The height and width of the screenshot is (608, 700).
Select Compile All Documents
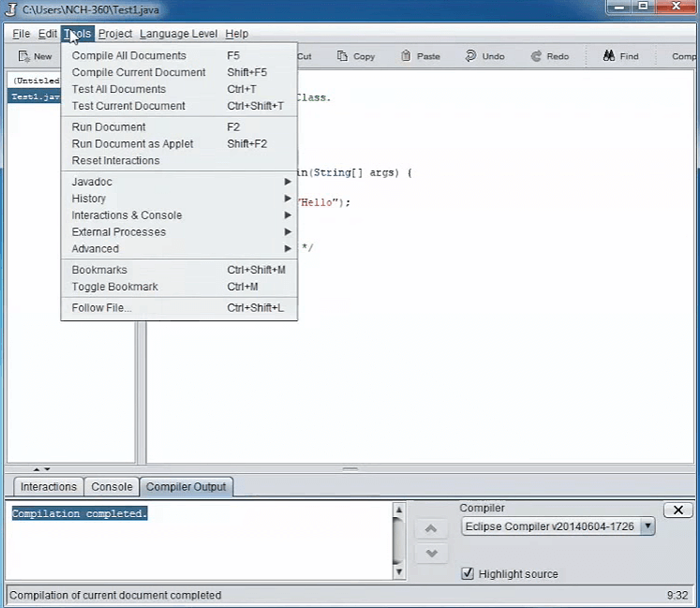click(x=179, y=56)
